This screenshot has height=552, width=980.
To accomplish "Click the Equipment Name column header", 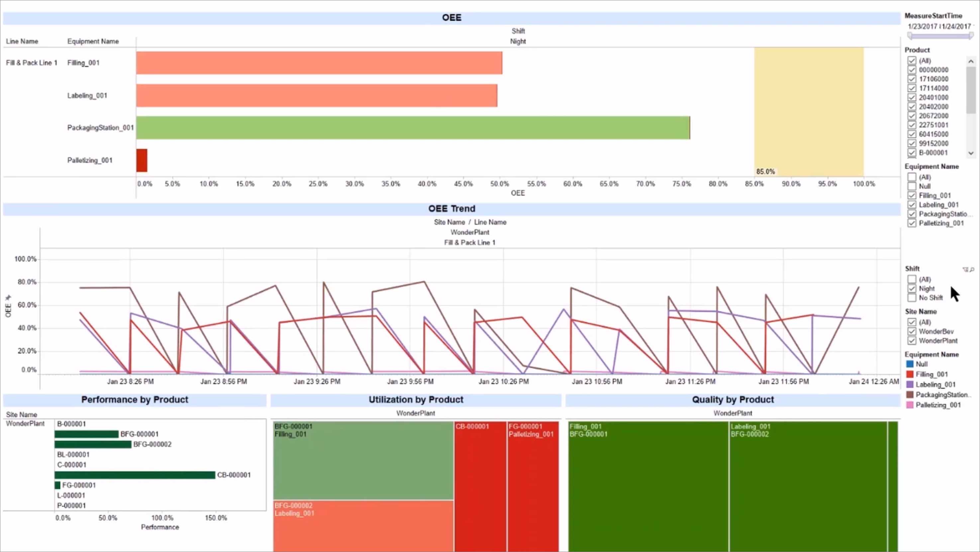I will (93, 41).
